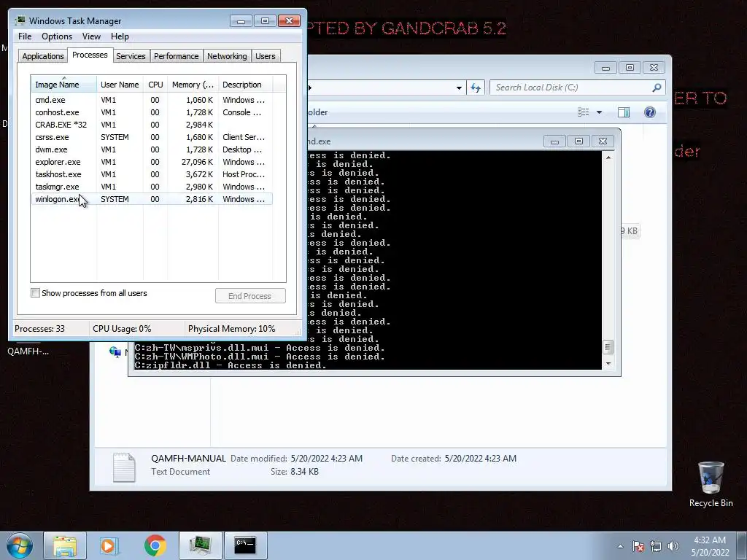Switch to Task Manager taskbar button
This screenshot has height=560, width=747.
coord(200,545)
